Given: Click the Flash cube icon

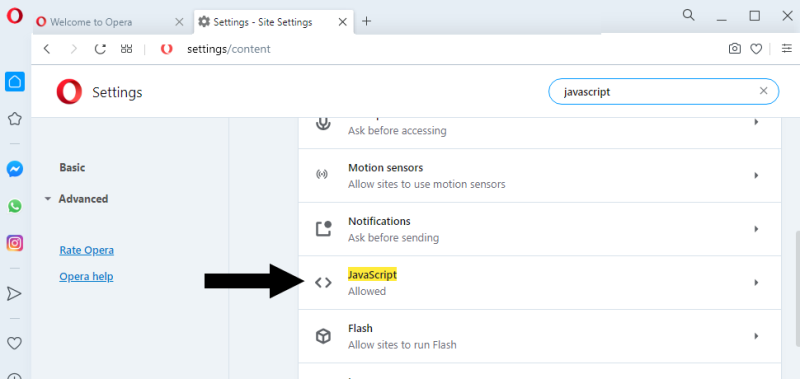Looking at the screenshot, I should (323, 336).
